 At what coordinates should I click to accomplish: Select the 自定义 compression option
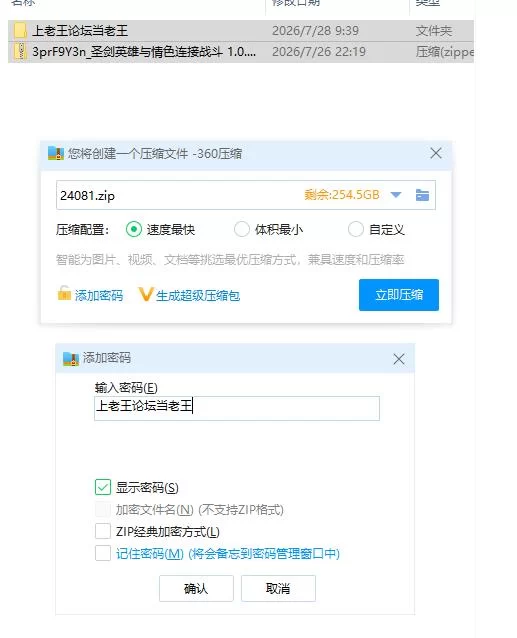(356, 229)
